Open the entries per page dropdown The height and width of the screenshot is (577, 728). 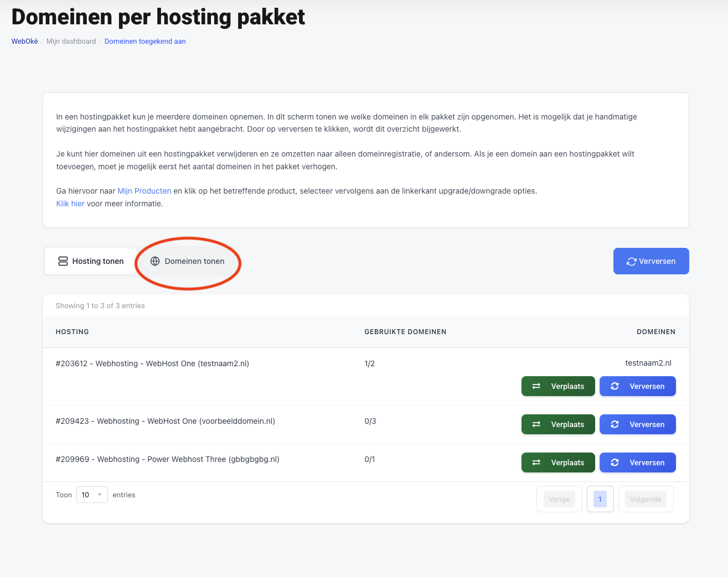91,495
